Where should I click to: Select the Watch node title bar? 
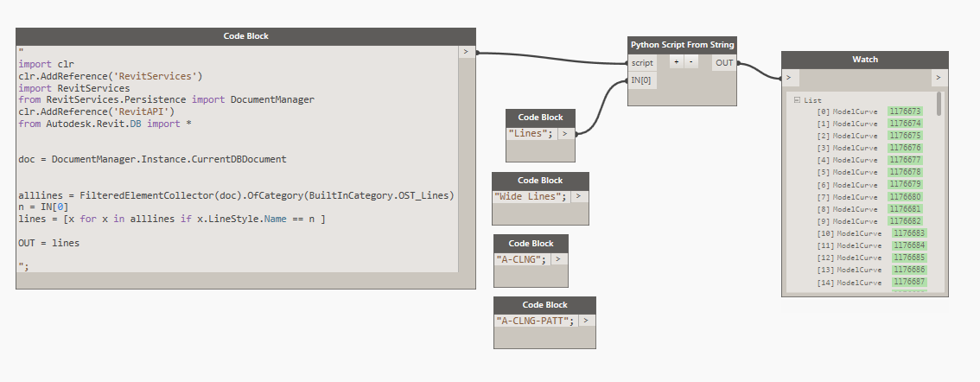point(865,60)
